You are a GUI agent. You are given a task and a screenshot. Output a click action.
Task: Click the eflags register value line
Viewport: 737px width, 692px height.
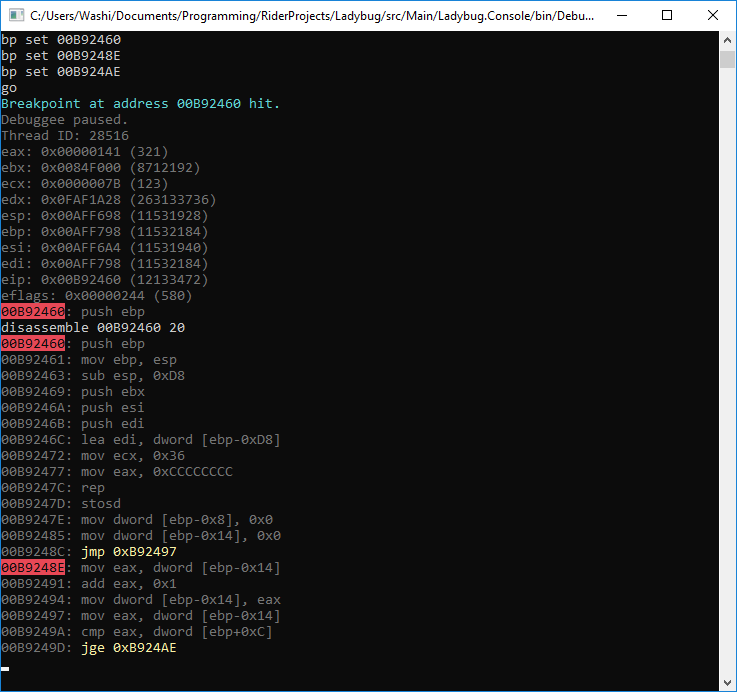click(97, 296)
